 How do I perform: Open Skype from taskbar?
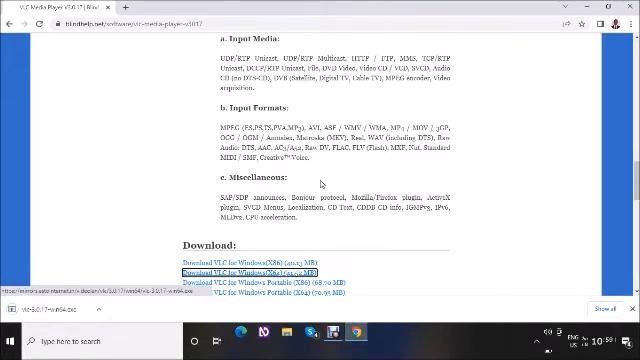point(311,332)
